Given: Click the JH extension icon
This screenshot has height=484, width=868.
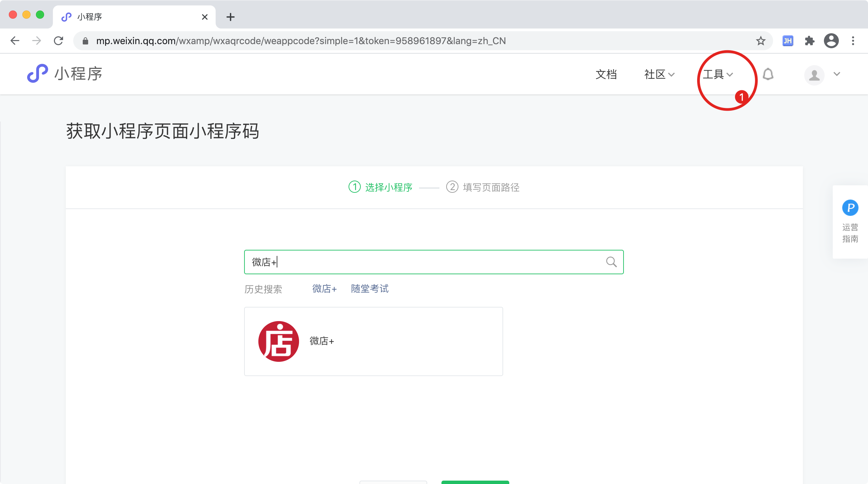Looking at the screenshot, I should 788,41.
